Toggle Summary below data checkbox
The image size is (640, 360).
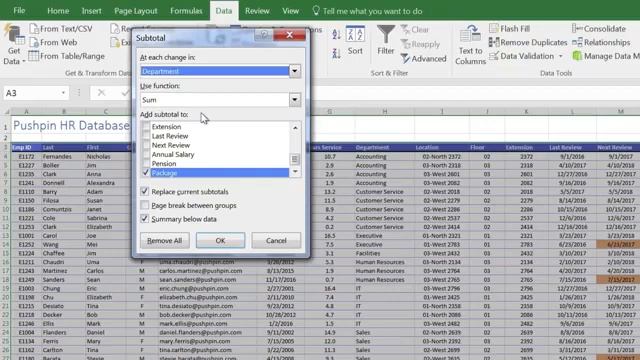click(x=144, y=219)
